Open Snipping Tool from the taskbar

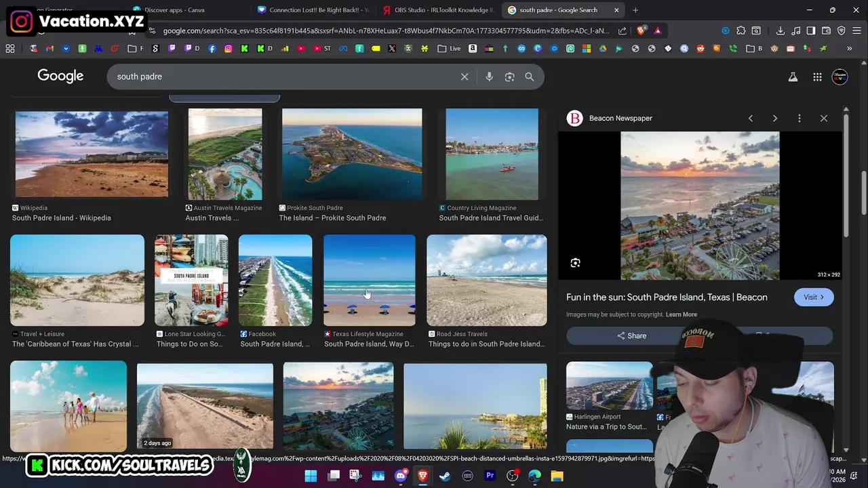point(355,476)
